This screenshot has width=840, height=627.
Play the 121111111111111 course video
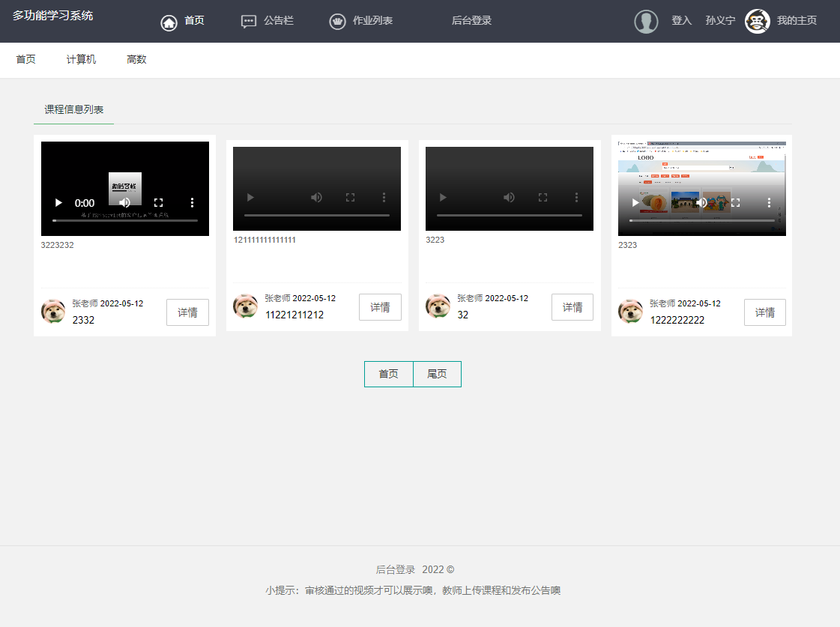pos(250,198)
